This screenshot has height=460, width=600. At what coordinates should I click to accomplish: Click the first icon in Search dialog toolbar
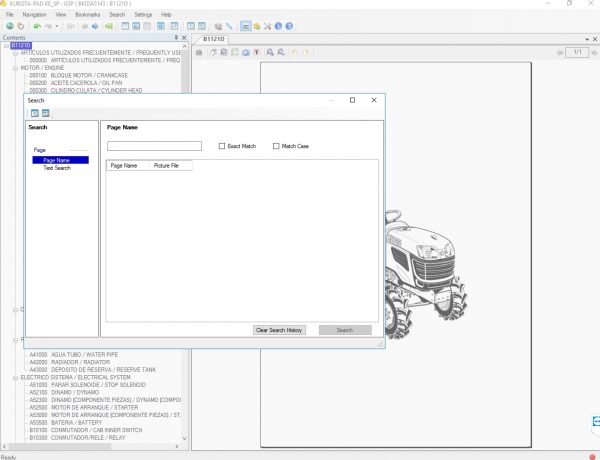(x=34, y=113)
